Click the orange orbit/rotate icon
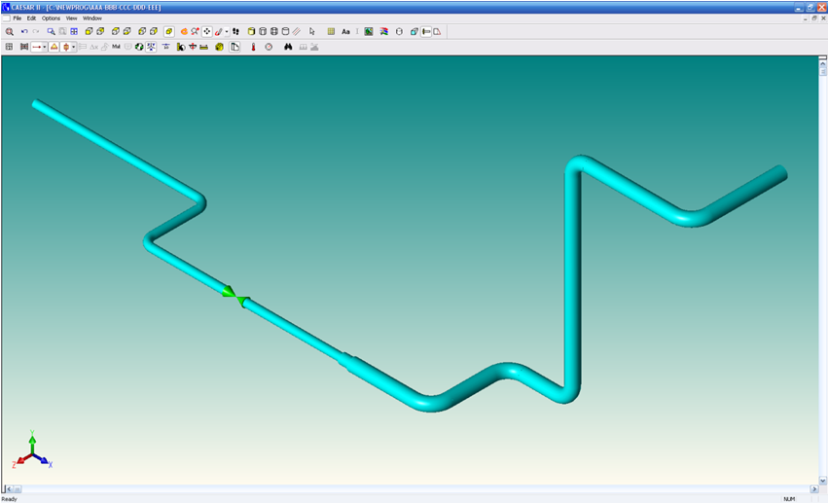 coord(184,32)
